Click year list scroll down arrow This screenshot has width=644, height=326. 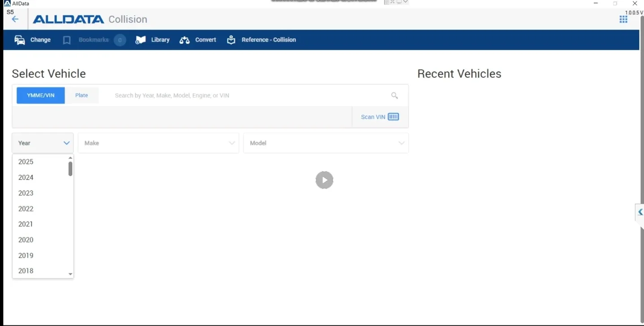(x=70, y=274)
